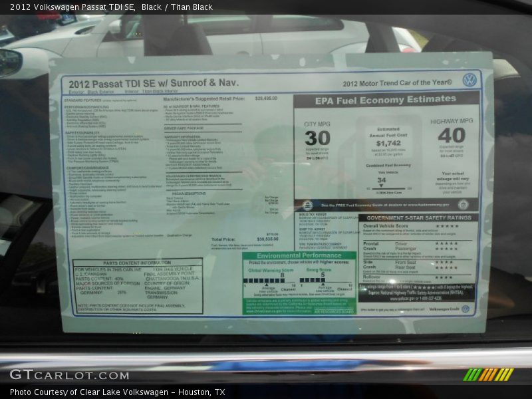532x399 pixels.
Task: Click the total price '$30,535.00'
Action: coord(268,239)
